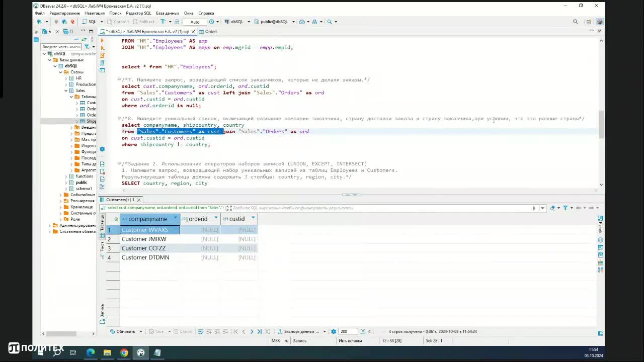The height and width of the screenshot is (362, 644).
Task: Select the Customer JMIKW cell
Action: point(150,239)
